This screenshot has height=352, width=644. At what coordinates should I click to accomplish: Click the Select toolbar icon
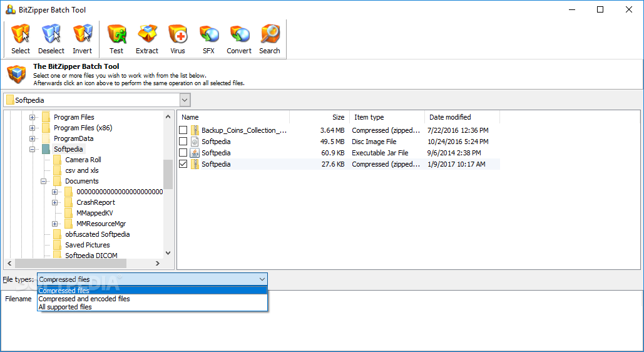(21, 39)
